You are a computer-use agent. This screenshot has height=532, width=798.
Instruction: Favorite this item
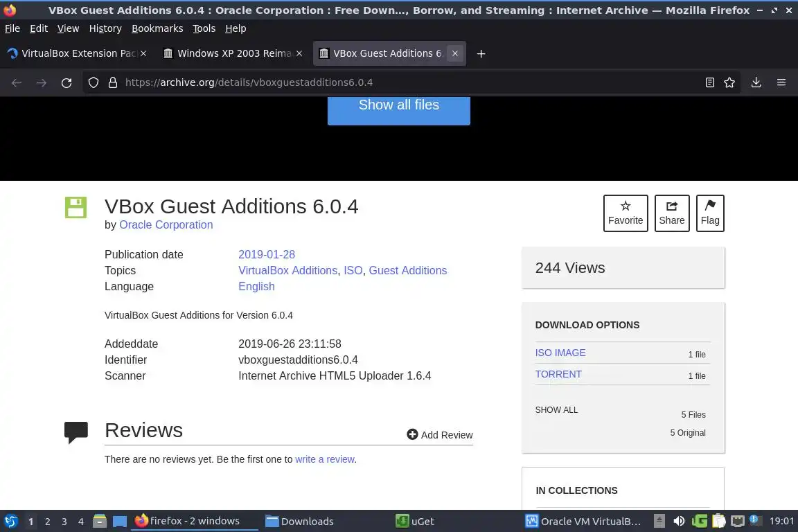[626, 213]
